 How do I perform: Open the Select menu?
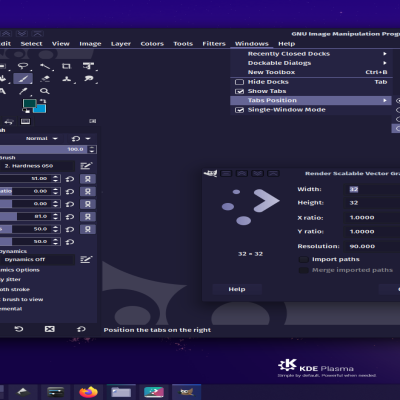(x=31, y=44)
